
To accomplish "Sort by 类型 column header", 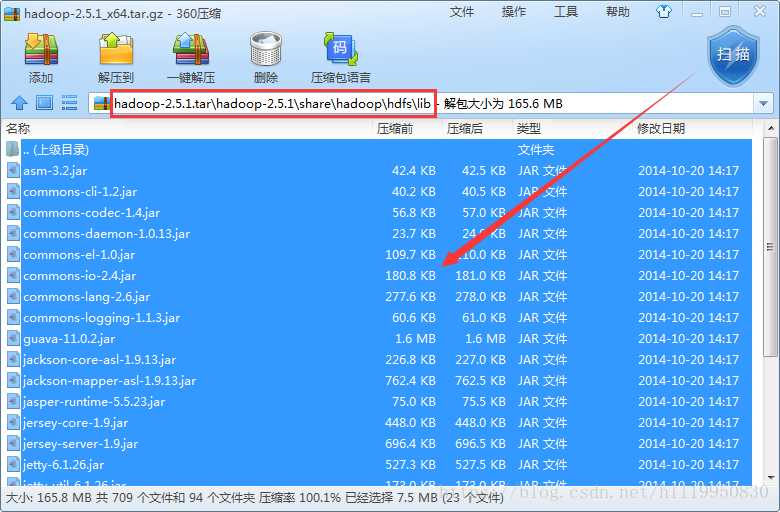I will [x=528, y=129].
